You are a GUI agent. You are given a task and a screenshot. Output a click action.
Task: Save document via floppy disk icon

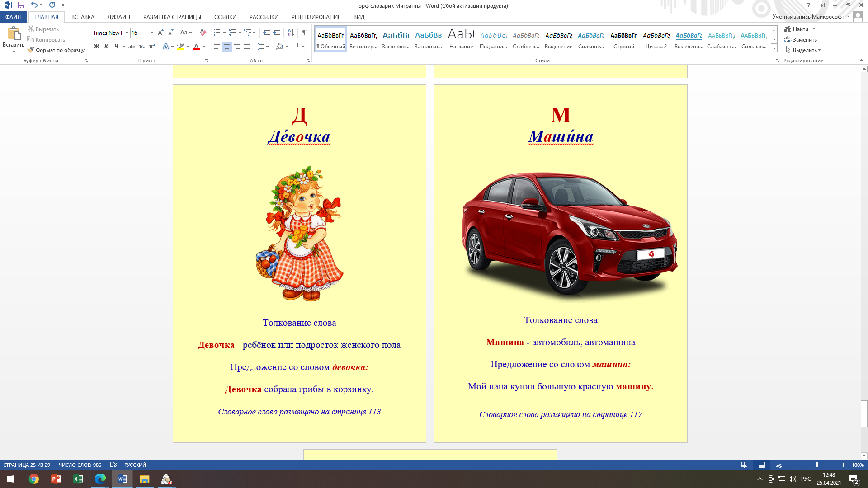21,5
